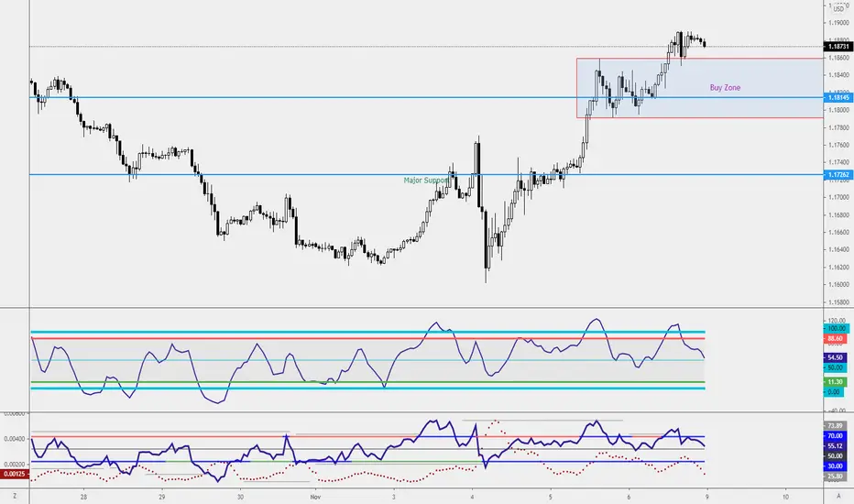Click the 54.50 oscillator value label

(x=836, y=358)
